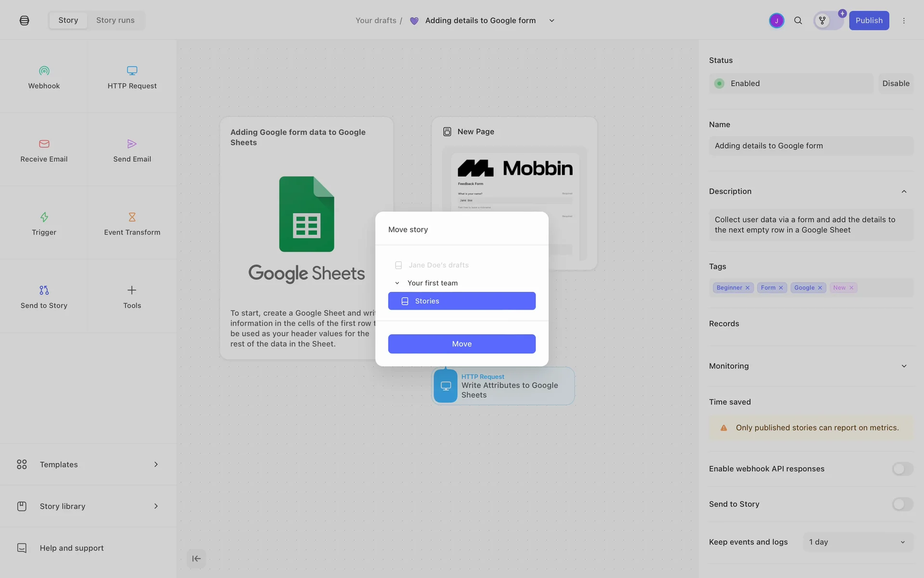Select the HTTP Request action icon
The width and height of the screenshot is (924, 578).
(132, 71)
